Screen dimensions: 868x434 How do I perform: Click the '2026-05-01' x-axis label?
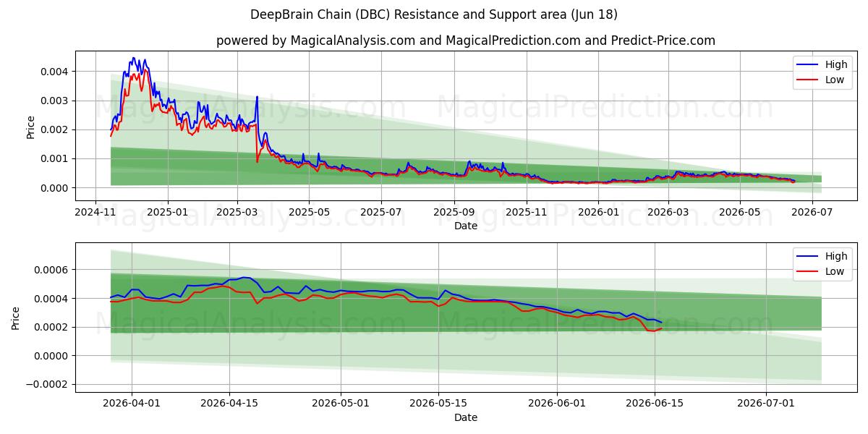click(x=341, y=404)
